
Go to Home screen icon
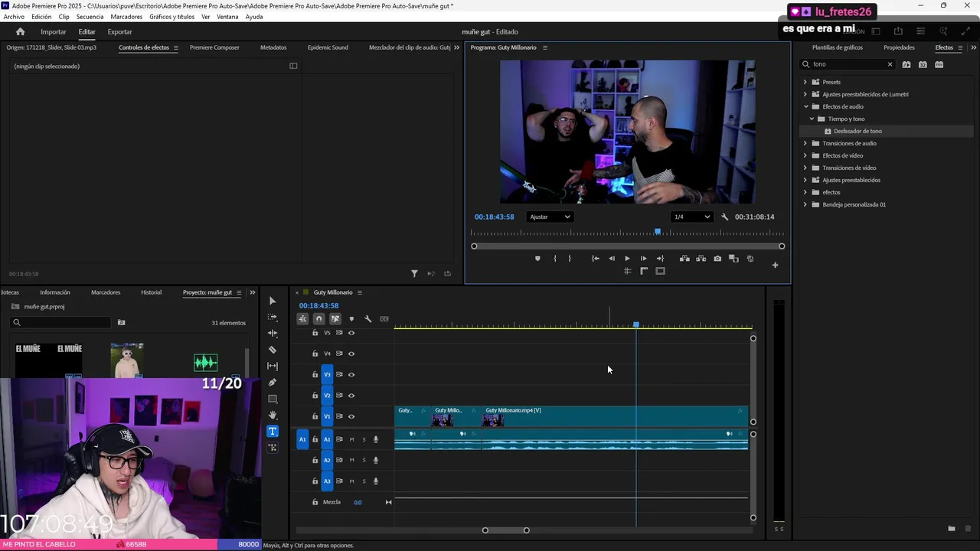point(21,31)
